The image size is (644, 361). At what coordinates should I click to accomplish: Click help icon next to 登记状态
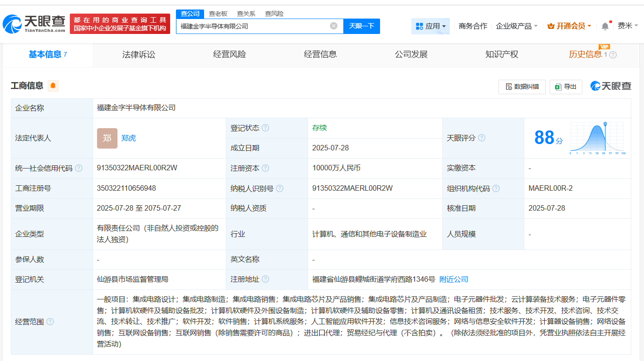click(x=266, y=128)
